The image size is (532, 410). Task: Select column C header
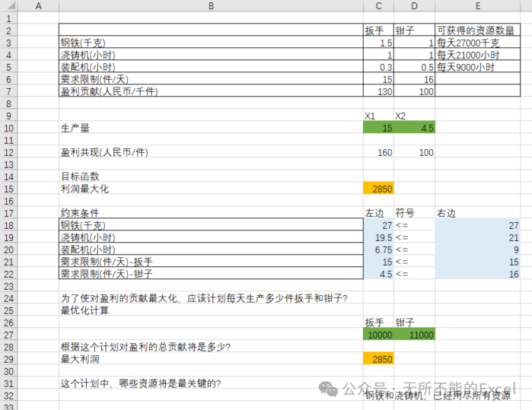point(379,6)
